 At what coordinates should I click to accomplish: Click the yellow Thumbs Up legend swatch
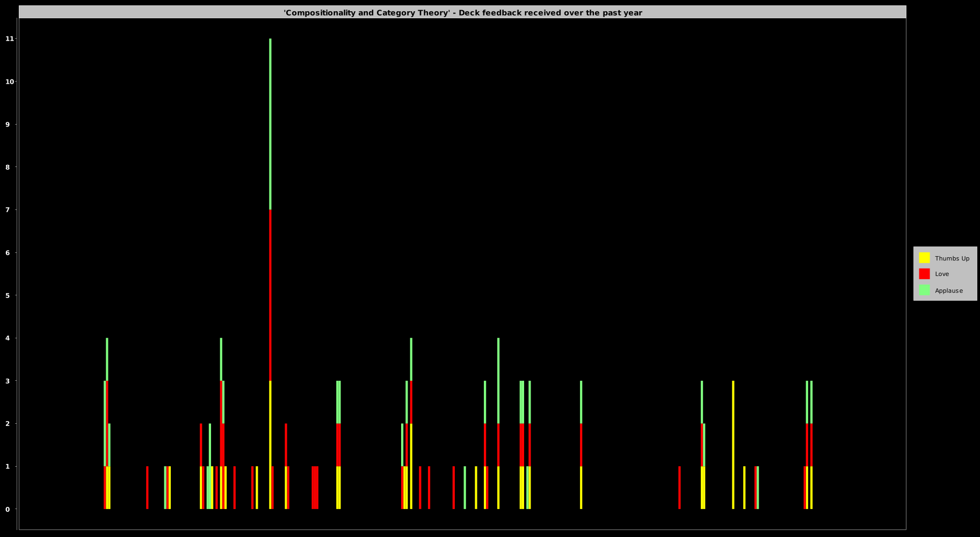click(x=924, y=258)
